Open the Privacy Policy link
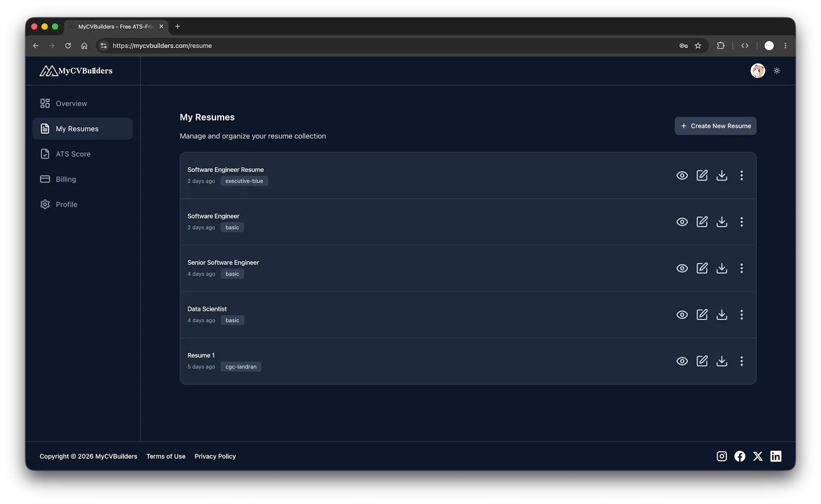The width and height of the screenshot is (821, 504). tap(215, 456)
